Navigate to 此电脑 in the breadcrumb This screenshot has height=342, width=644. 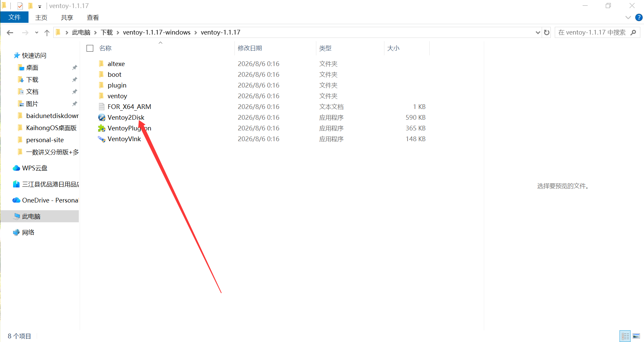coord(81,33)
